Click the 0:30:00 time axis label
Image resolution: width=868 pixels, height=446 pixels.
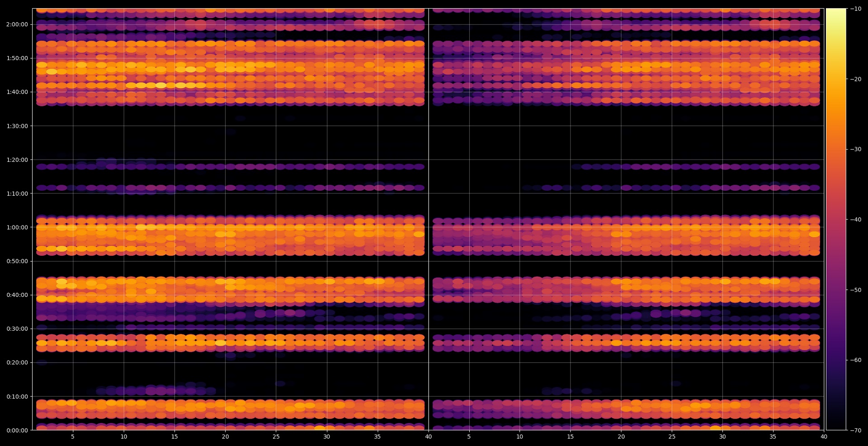(x=17, y=329)
